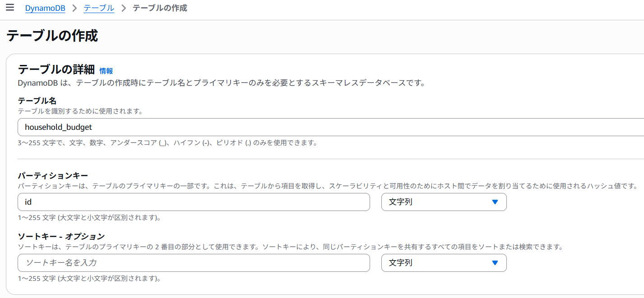Click the large テーブルの作成 page heading
The height and width of the screenshot is (298, 644).
tap(52, 36)
